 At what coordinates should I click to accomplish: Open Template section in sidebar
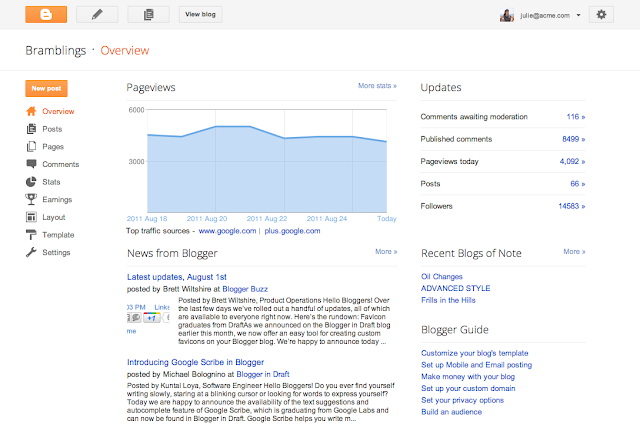click(58, 235)
